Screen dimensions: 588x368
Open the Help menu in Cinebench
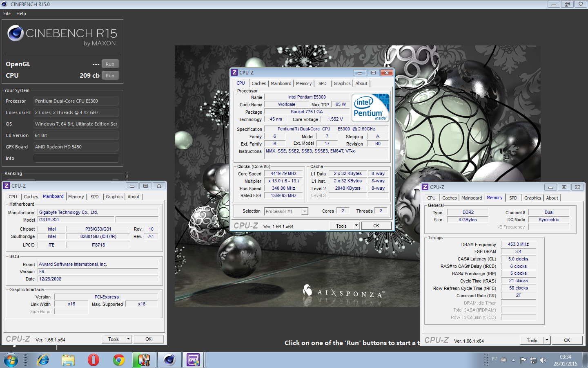pos(21,13)
